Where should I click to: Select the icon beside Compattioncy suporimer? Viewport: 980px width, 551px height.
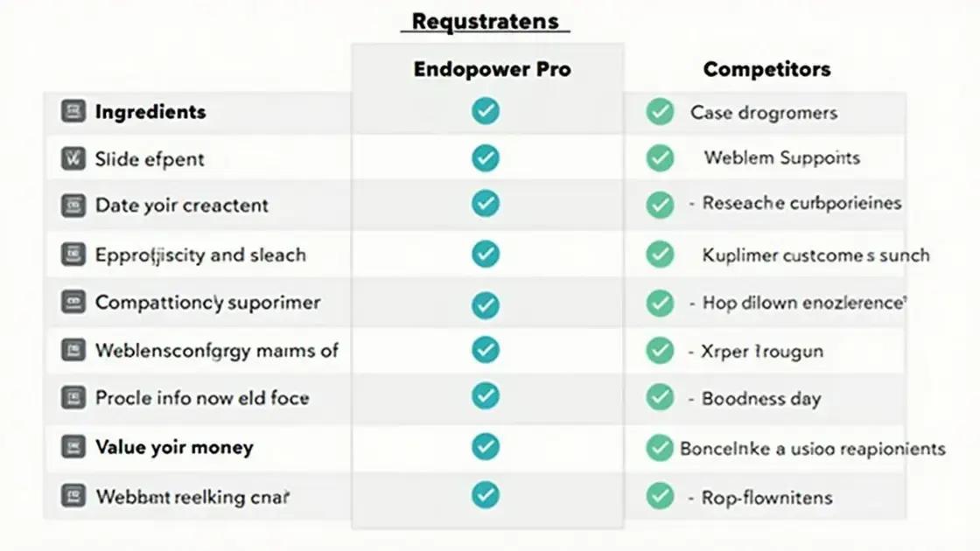73,302
